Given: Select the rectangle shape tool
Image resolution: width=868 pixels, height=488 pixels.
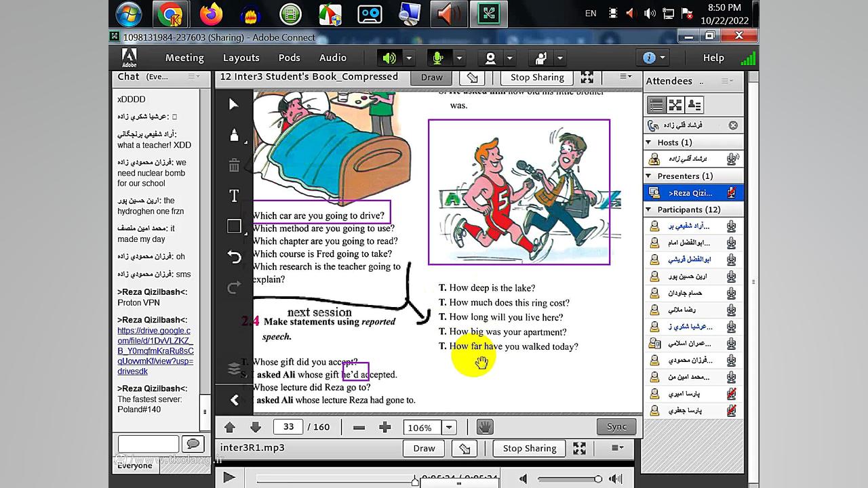Looking at the screenshot, I should point(234,226).
